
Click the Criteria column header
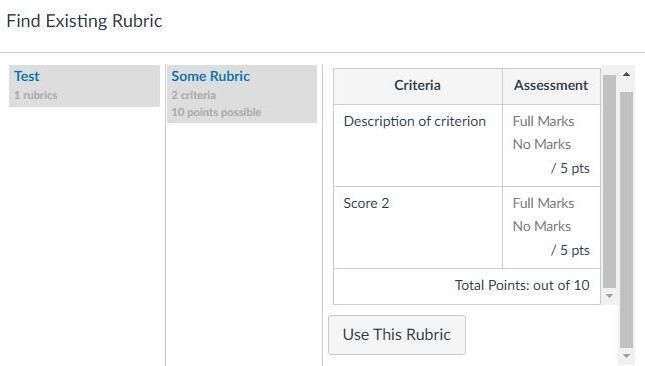coord(418,86)
